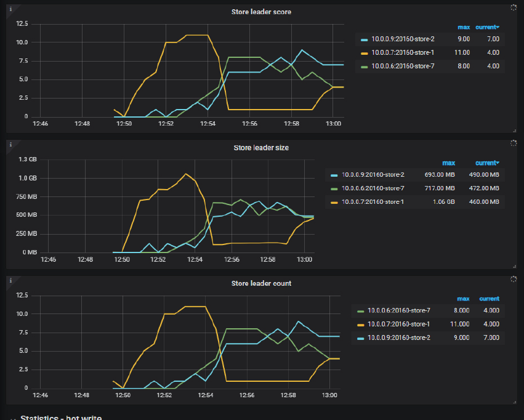Sort Store leader score legend by current
Viewport: 524px width, 420px height.
(487, 27)
